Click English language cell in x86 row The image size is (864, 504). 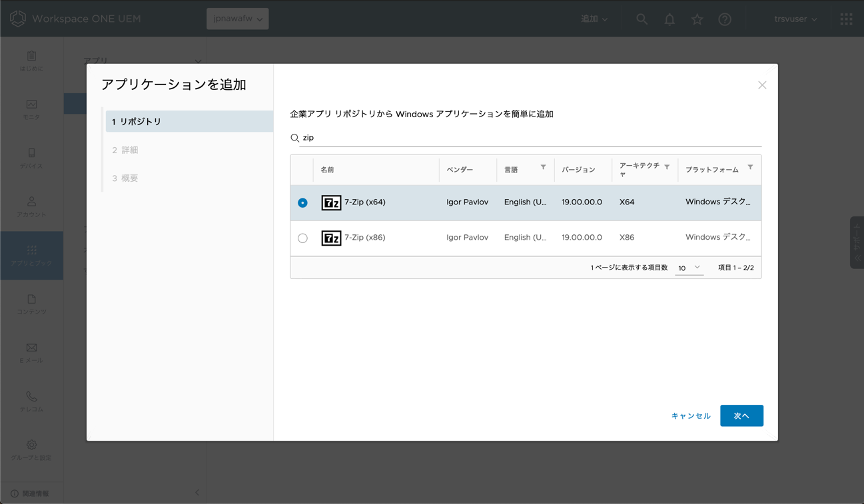[525, 238]
